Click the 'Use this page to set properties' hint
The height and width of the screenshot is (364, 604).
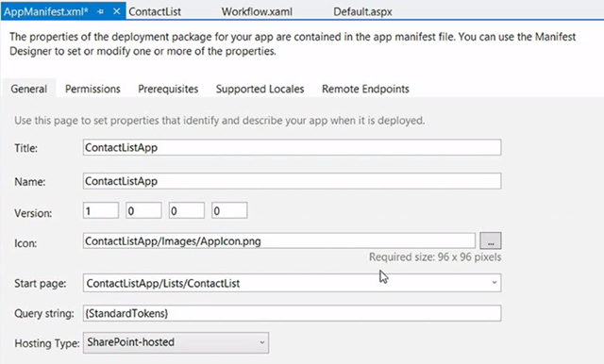pyautogui.click(x=220, y=121)
